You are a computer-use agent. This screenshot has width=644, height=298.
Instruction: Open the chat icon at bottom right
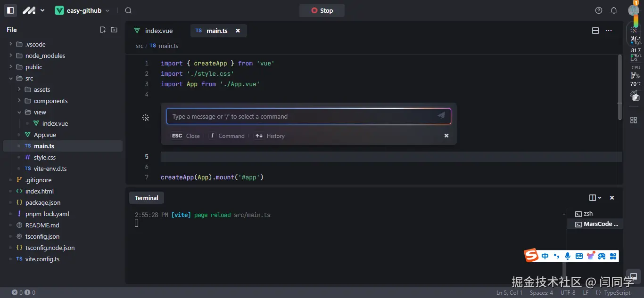point(634,276)
